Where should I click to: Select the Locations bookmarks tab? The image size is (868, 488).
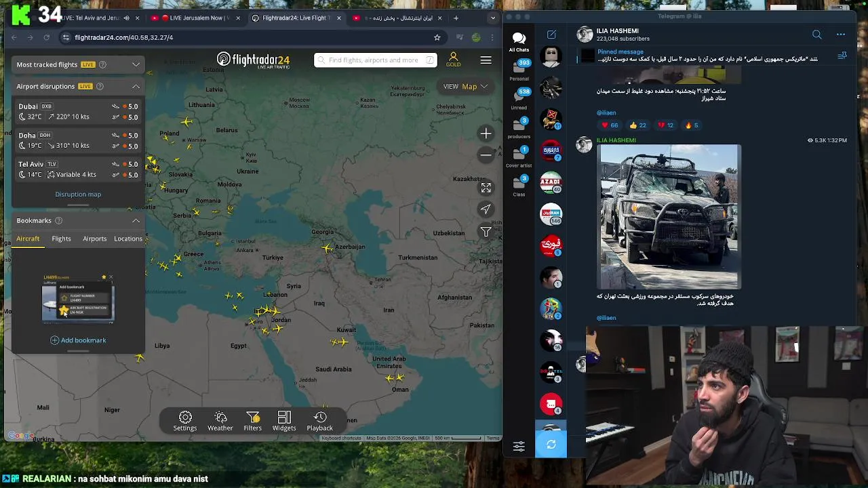pos(128,239)
